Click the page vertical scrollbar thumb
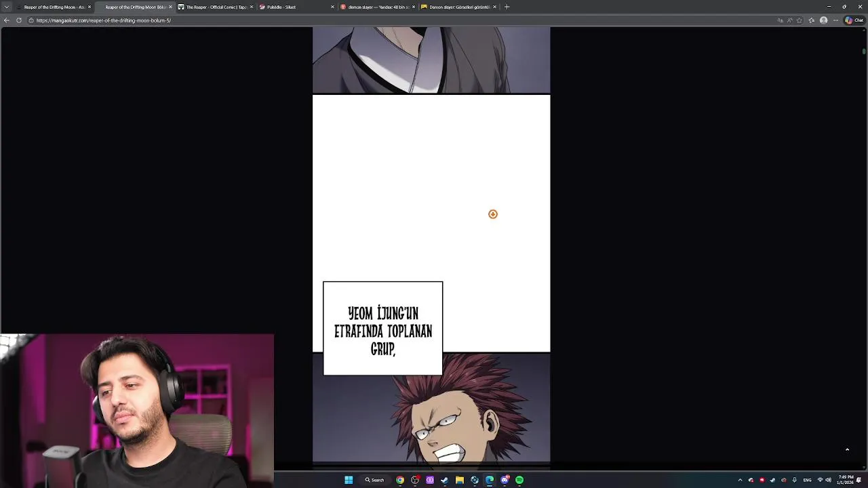 864,52
